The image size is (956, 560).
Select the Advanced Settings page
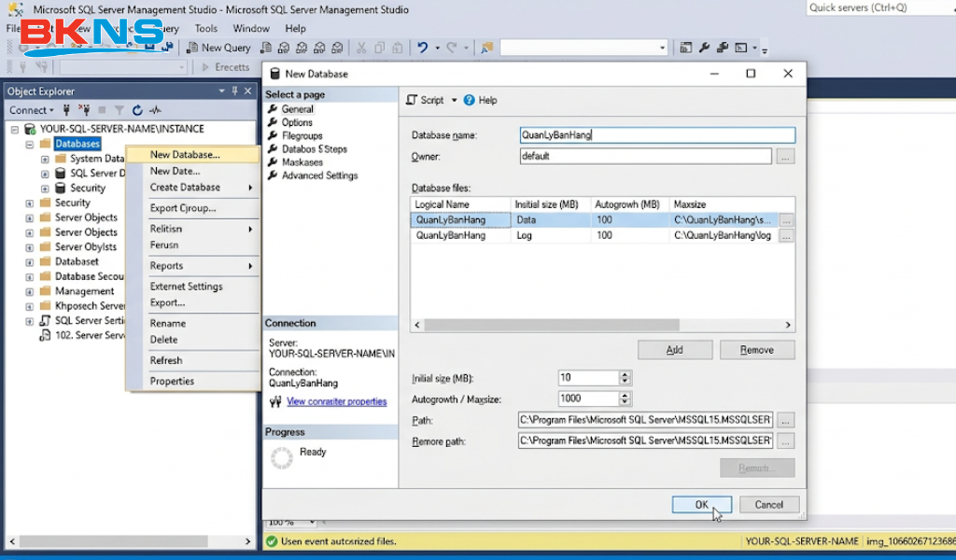click(319, 175)
